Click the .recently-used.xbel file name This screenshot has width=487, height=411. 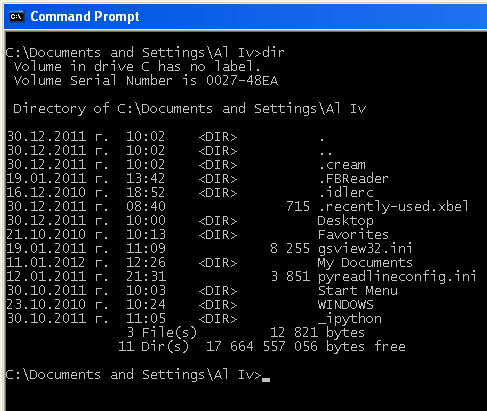[393, 207]
